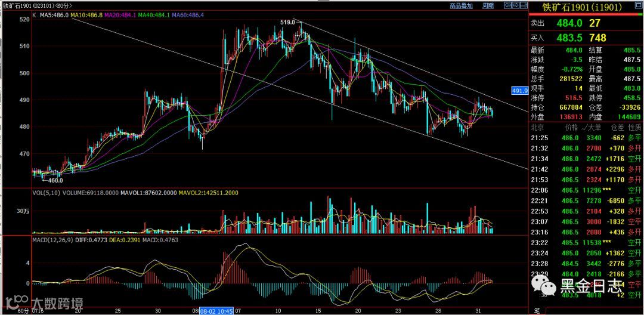
Task: Select the 21:25 trade row
Action: pos(587,137)
